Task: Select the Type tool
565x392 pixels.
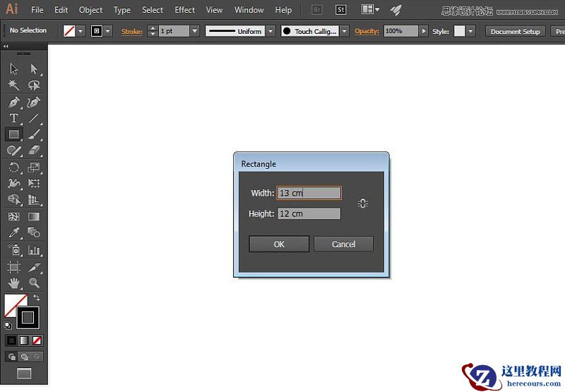Action: [13, 118]
